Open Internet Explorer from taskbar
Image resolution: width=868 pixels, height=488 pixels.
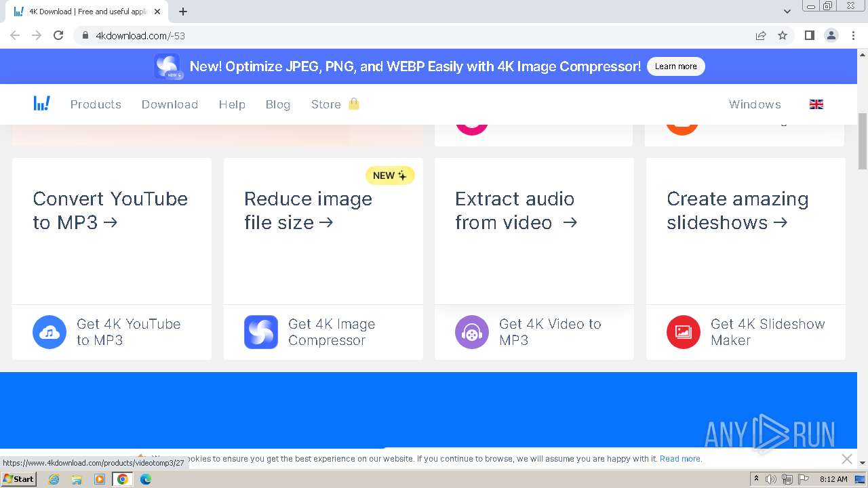point(54,479)
